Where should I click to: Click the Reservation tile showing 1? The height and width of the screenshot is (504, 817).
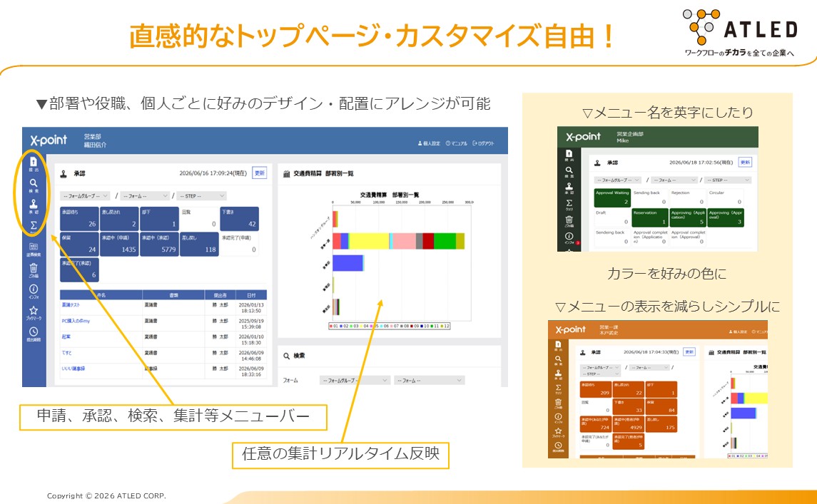(x=650, y=217)
